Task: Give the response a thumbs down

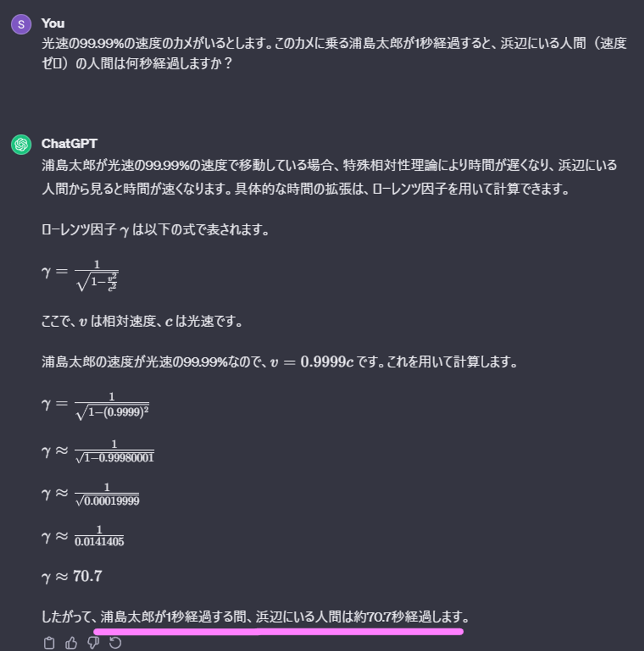Action: click(93, 643)
